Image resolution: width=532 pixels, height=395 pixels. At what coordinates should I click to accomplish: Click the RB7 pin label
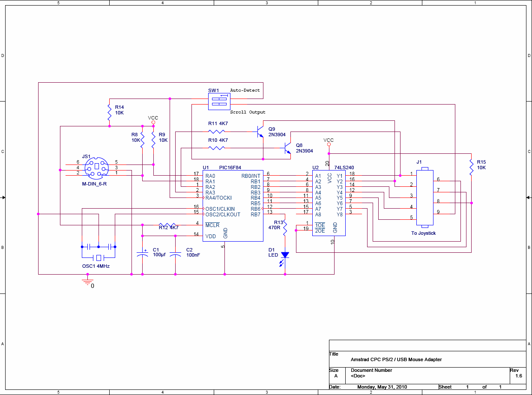[256, 215]
